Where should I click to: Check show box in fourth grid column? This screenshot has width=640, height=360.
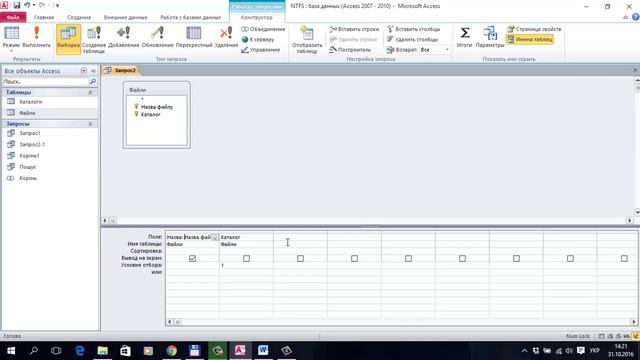[354, 258]
